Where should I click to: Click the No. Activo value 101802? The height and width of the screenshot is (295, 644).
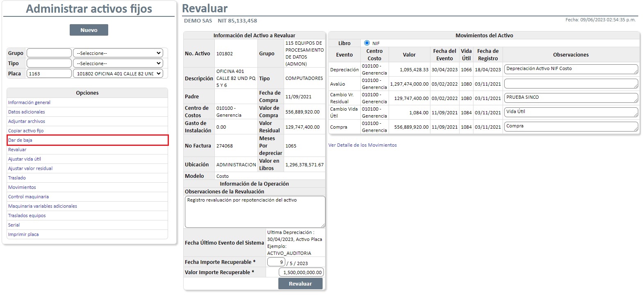pos(224,54)
